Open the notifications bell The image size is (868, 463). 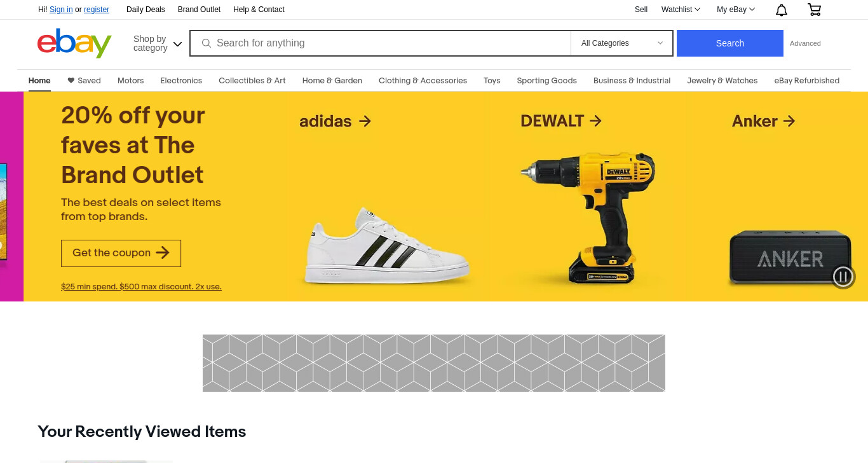point(782,10)
